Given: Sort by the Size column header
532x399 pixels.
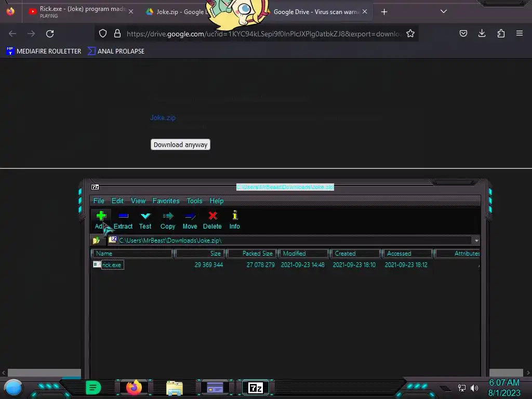Looking at the screenshot, I should tap(200, 254).
